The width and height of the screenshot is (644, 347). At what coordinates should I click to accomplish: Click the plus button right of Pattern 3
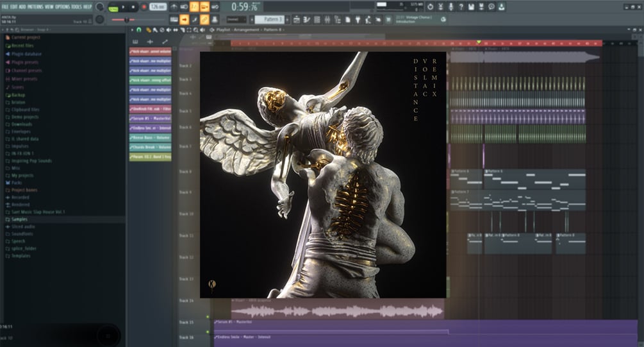pos(287,19)
